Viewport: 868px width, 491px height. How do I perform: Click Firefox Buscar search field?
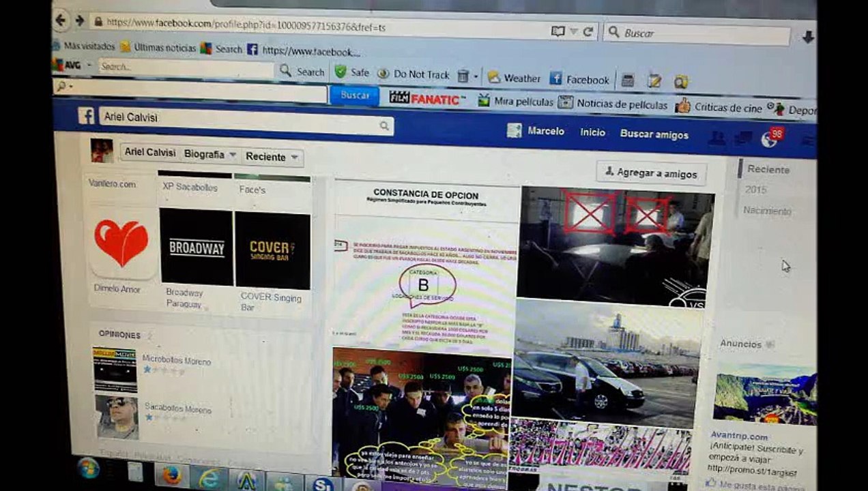coord(697,34)
